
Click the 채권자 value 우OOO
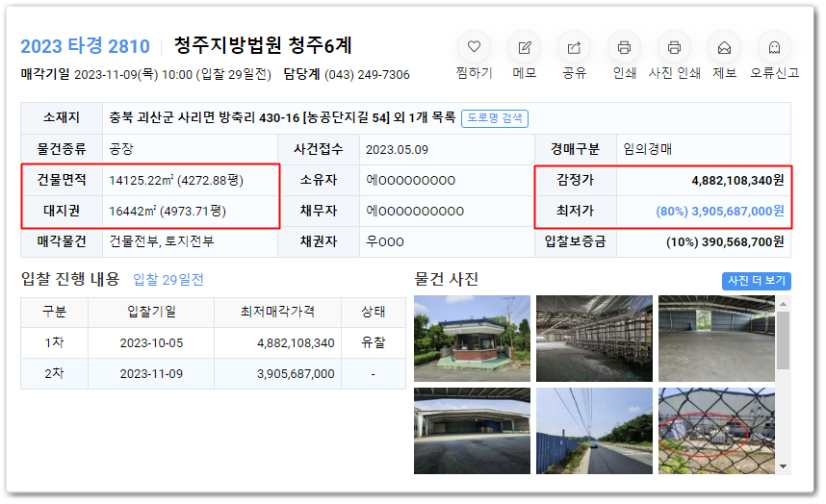385,242
